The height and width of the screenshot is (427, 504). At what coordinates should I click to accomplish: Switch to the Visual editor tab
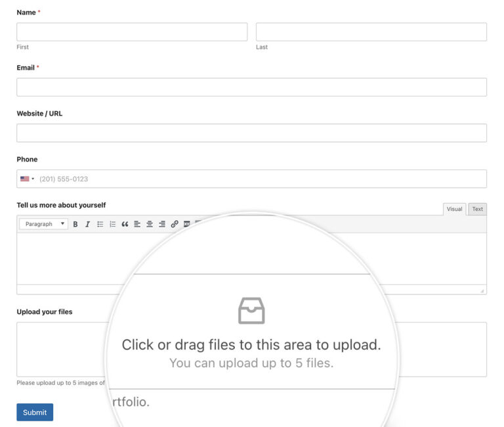(454, 209)
